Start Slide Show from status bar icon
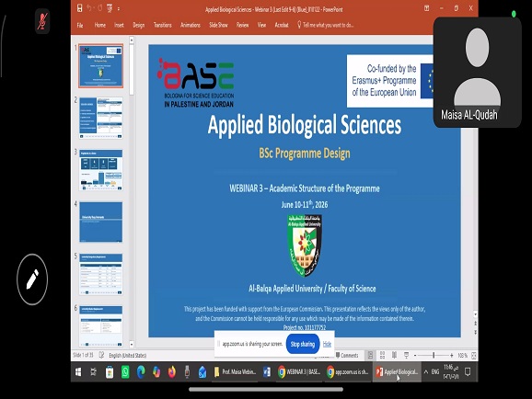The image size is (532, 399). (x=406, y=355)
